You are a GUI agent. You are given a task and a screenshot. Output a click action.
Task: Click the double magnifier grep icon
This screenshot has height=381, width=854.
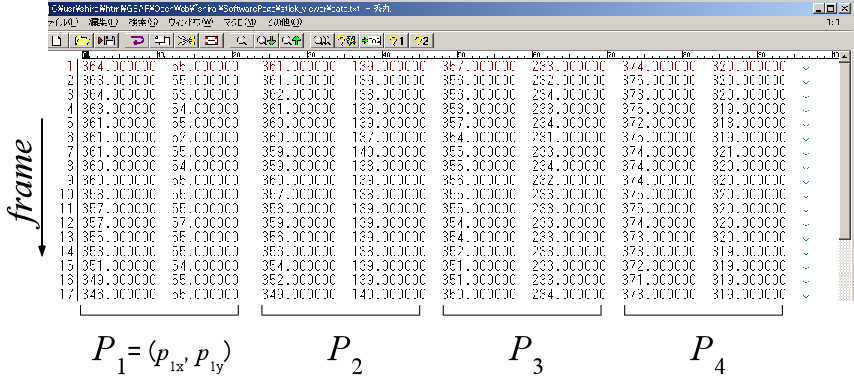pos(322,40)
